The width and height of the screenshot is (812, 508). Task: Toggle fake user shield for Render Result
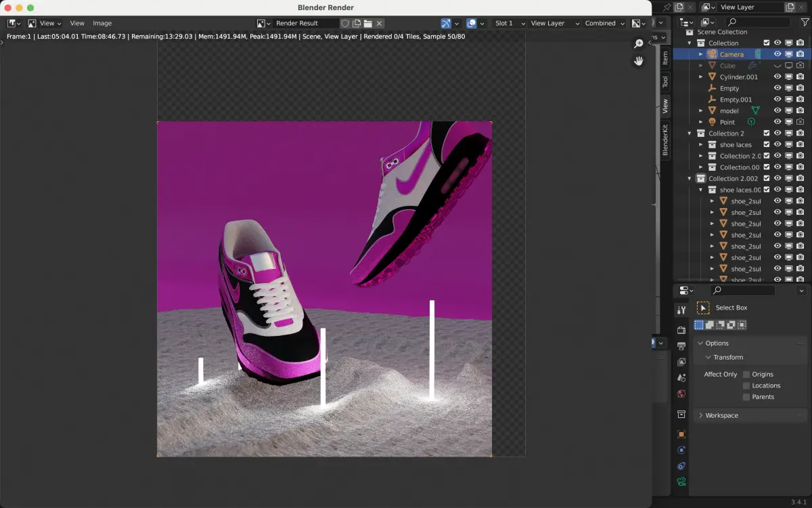[x=345, y=23]
